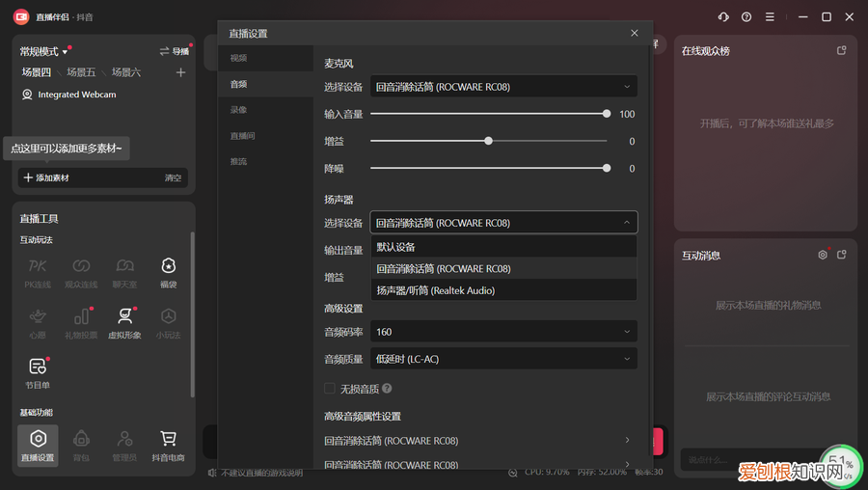
Task: Click the help question mark icon in title bar
Action: (746, 17)
